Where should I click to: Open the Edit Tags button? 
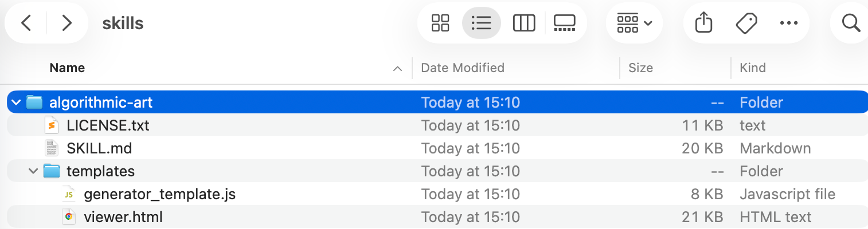(x=746, y=23)
